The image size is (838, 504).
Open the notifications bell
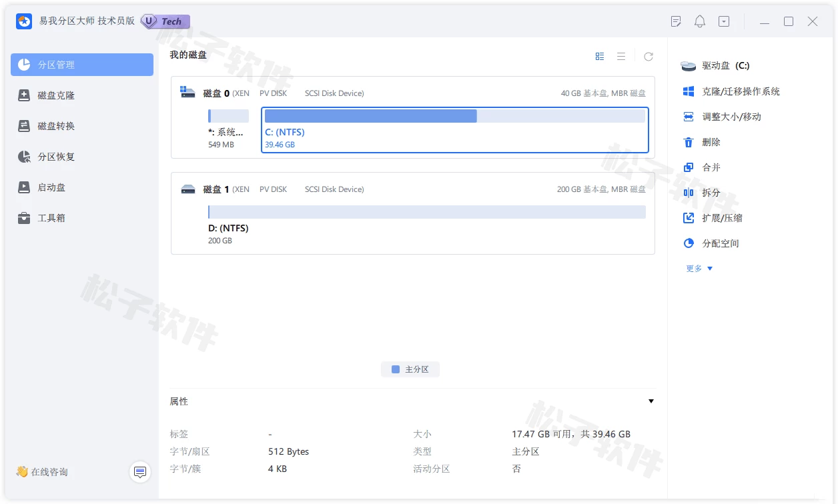(700, 21)
